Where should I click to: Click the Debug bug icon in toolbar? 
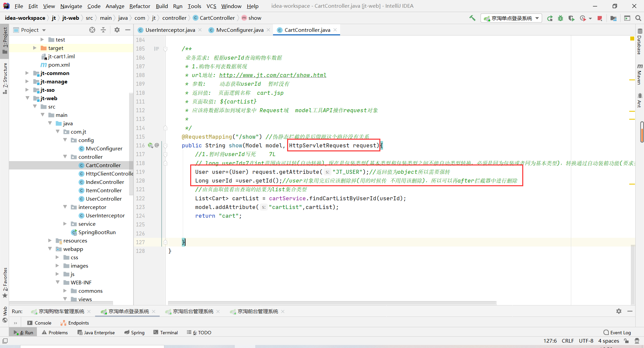(560, 18)
